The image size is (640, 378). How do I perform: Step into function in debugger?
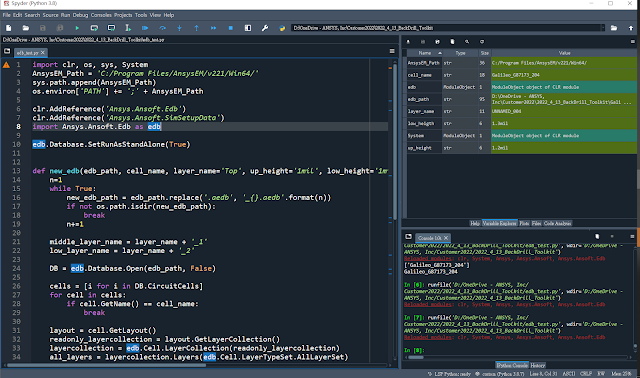tap(180, 28)
